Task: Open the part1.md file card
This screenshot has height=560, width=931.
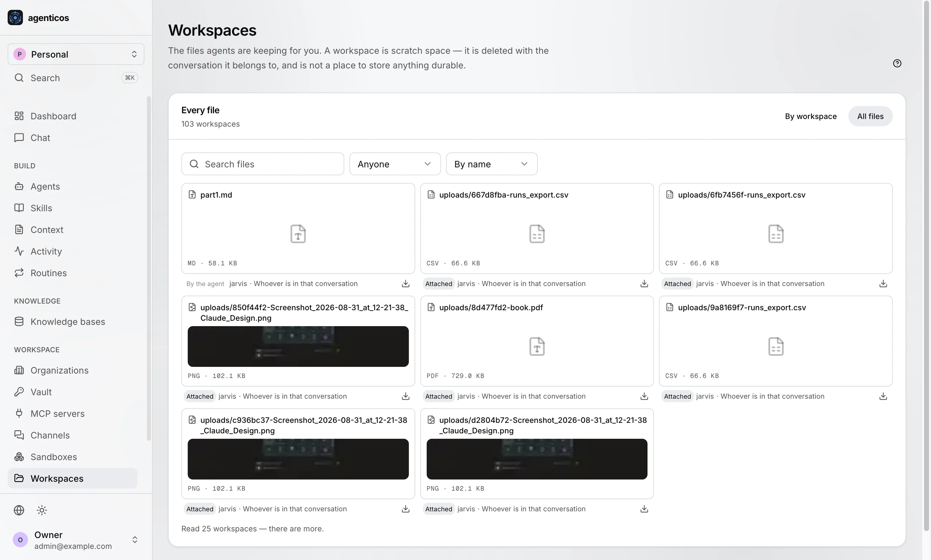Action: [298, 228]
